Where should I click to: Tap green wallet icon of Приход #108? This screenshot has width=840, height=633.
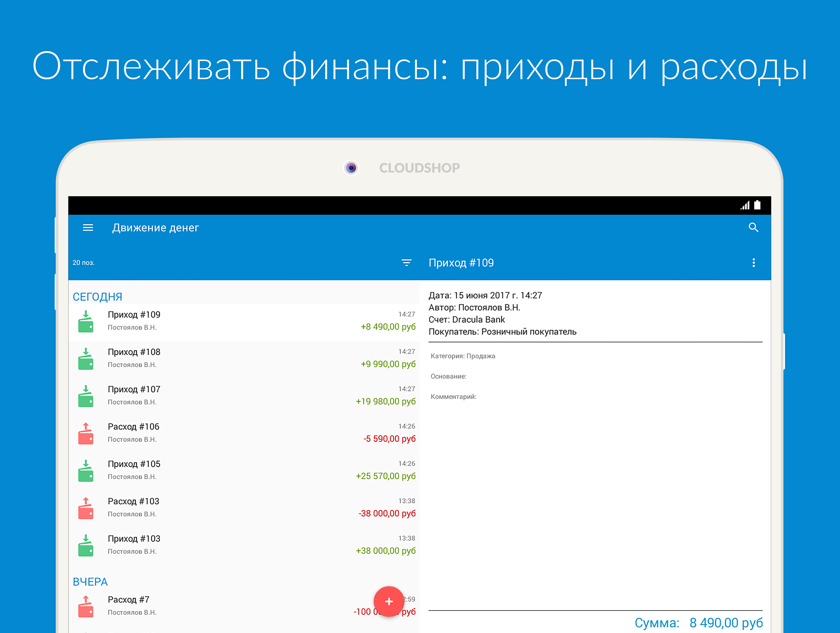(86, 359)
